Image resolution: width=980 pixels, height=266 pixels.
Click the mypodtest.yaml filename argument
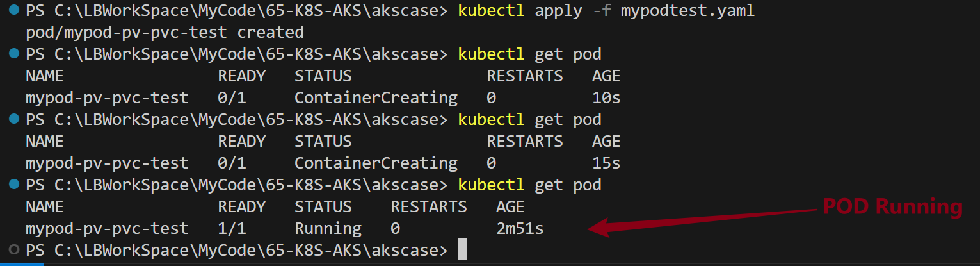click(687, 11)
